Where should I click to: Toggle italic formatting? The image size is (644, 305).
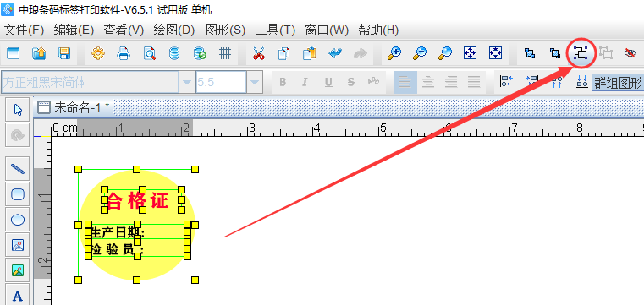coord(305,83)
